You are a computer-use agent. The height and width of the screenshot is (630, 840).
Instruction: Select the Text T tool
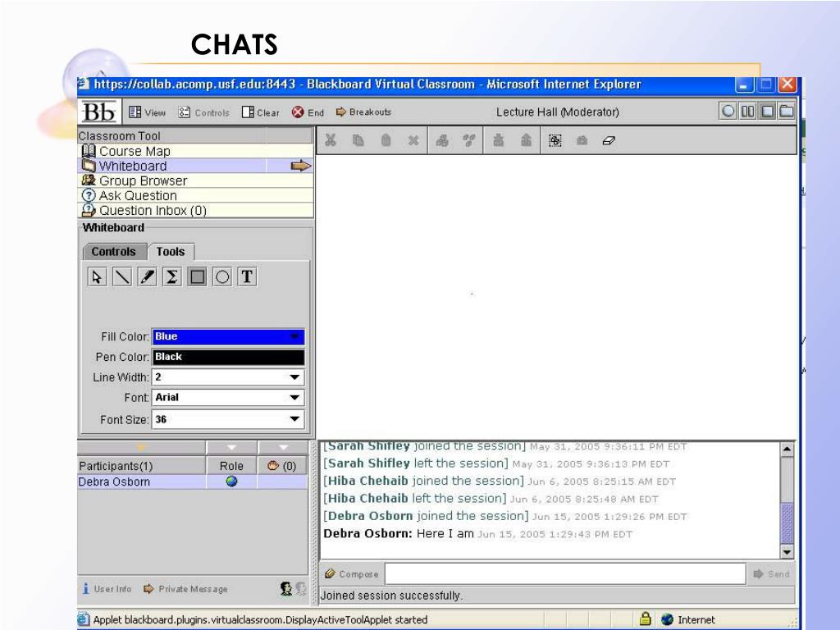(247, 277)
